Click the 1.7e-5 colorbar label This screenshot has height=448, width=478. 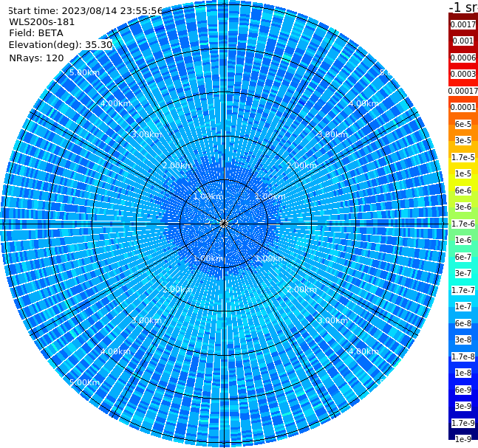tap(463, 157)
